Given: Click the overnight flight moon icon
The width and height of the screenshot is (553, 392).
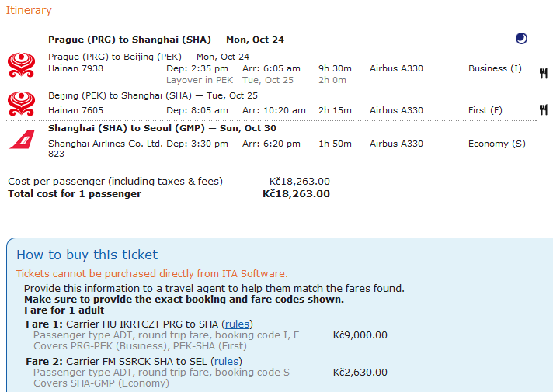Looking at the screenshot, I should coord(521,39).
